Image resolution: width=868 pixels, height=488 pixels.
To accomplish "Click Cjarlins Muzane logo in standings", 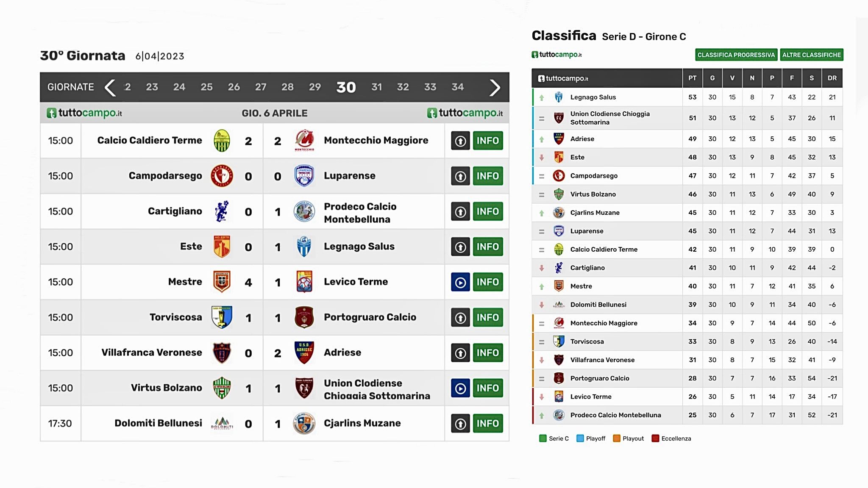I will tap(559, 213).
